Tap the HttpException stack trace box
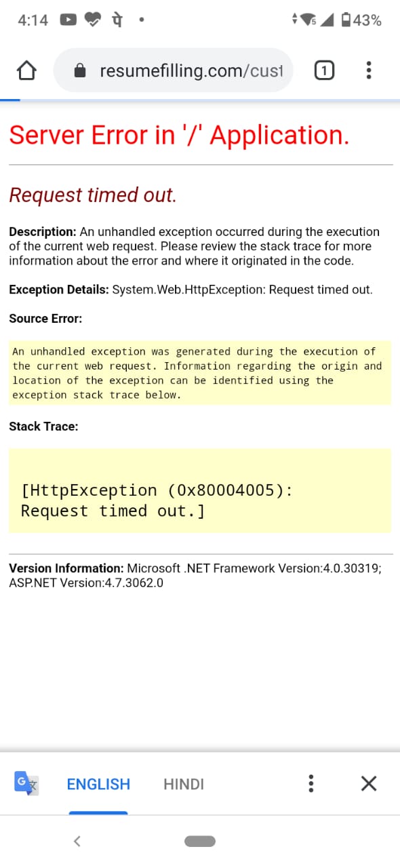Image resolution: width=400 pixels, height=868 pixels. point(200,490)
